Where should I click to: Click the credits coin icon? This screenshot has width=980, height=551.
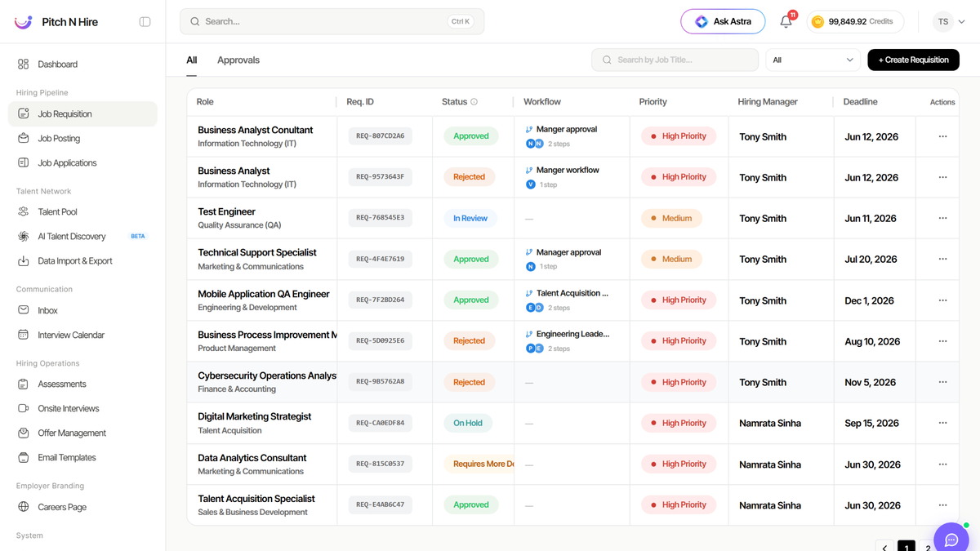coord(817,22)
